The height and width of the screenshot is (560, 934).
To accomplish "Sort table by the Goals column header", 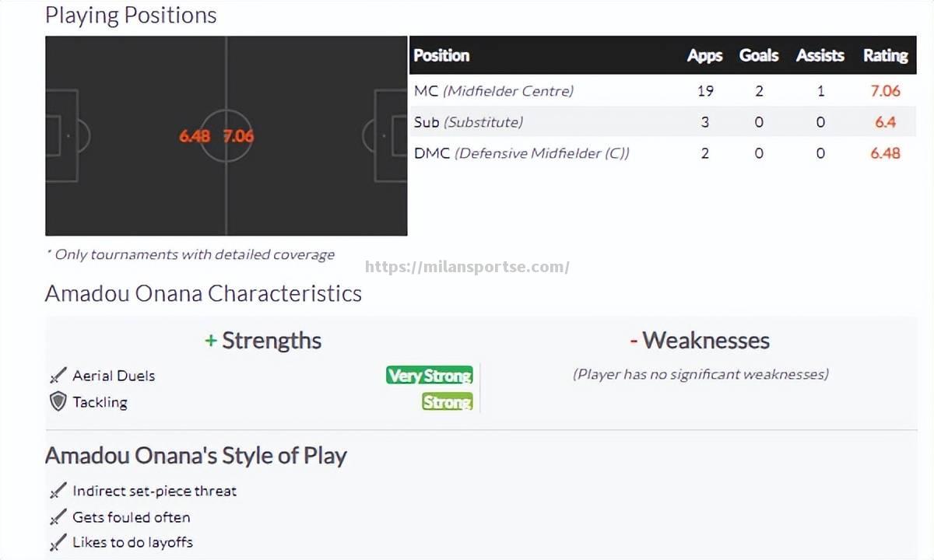I will point(759,55).
